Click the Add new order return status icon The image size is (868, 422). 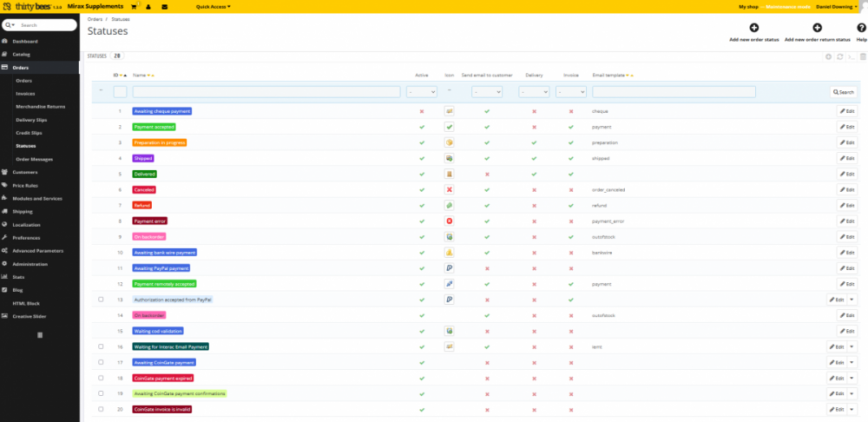[817, 29]
